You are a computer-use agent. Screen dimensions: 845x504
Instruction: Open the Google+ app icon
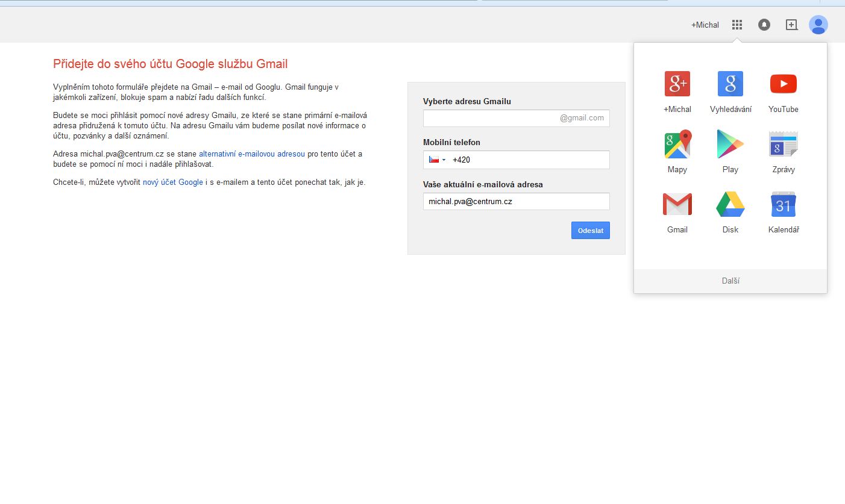pyautogui.click(x=677, y=84)
